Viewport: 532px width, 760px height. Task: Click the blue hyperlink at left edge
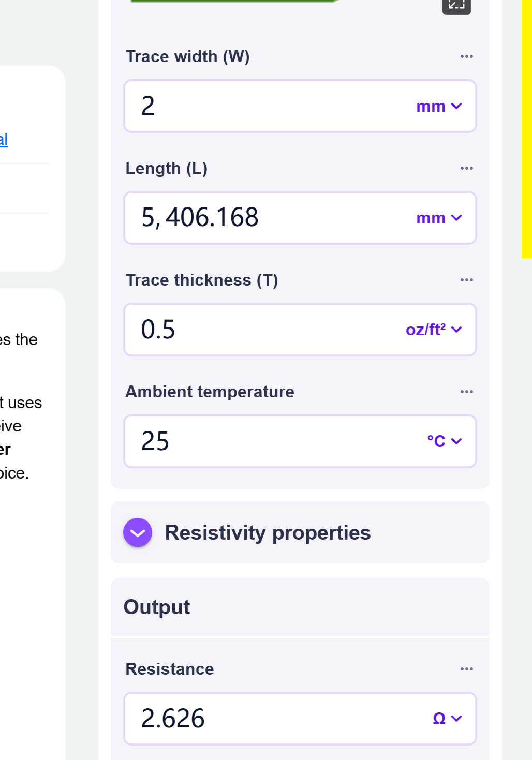(x=4, y=139)
